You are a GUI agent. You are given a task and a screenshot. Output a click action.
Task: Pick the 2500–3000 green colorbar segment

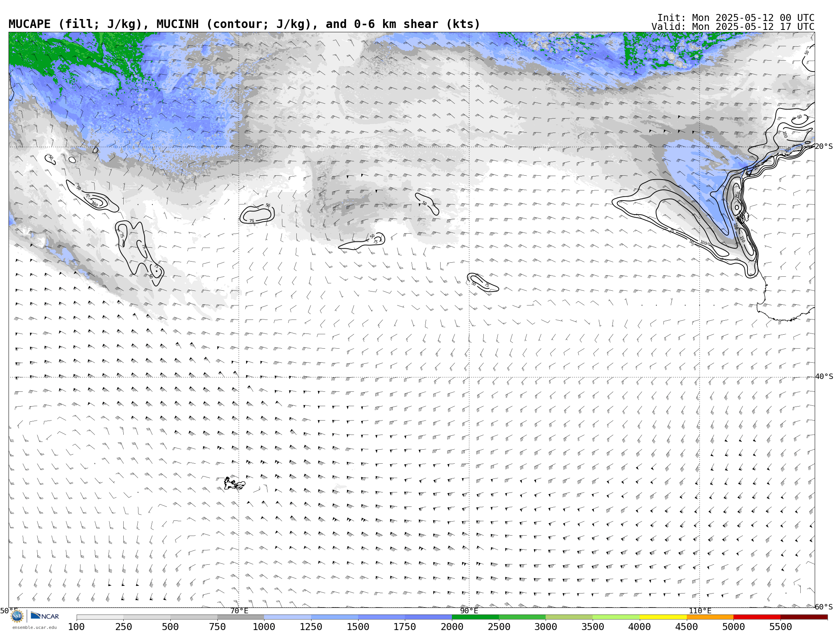pyautogui.click(x=522, y=617)
